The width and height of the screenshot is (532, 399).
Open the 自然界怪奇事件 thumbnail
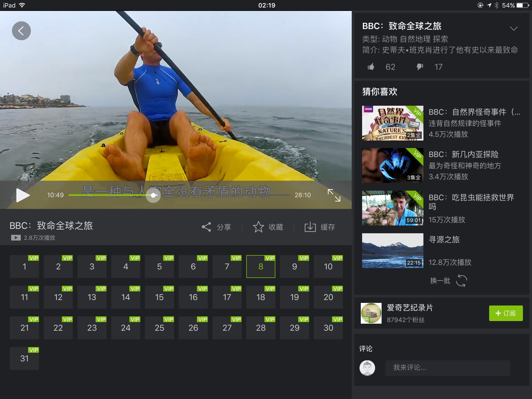[393, 123]
